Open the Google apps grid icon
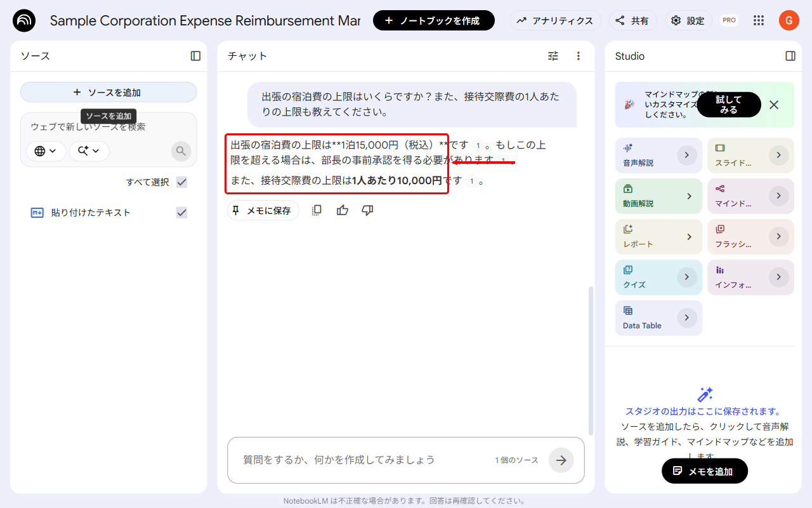812x508 pixels. tap(759, 20)
